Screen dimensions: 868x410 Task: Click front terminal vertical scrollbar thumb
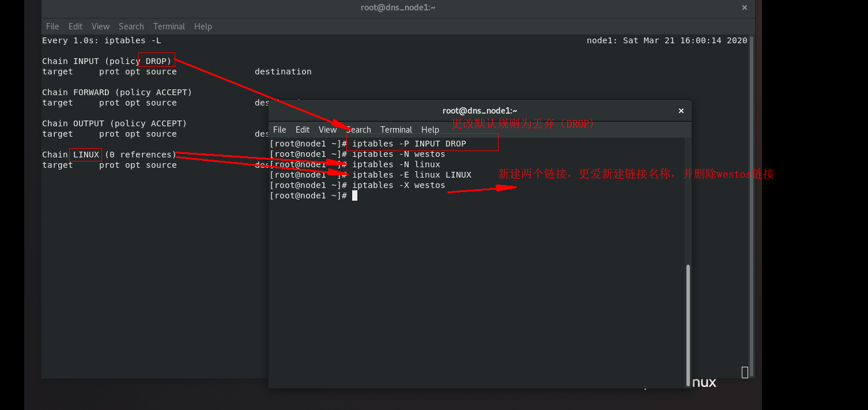(x=687, y=325)
